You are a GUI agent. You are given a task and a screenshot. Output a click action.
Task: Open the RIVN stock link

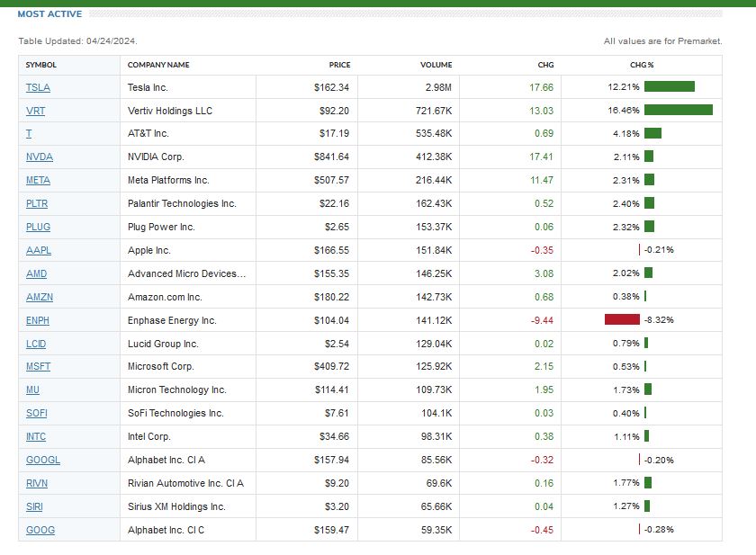click(38, 483)
